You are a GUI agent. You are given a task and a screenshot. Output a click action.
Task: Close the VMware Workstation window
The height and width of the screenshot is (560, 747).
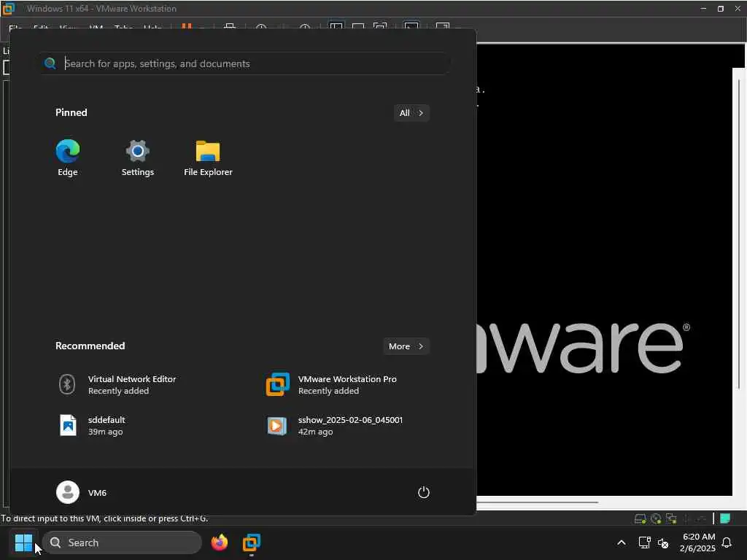click(x=738, y=9)
